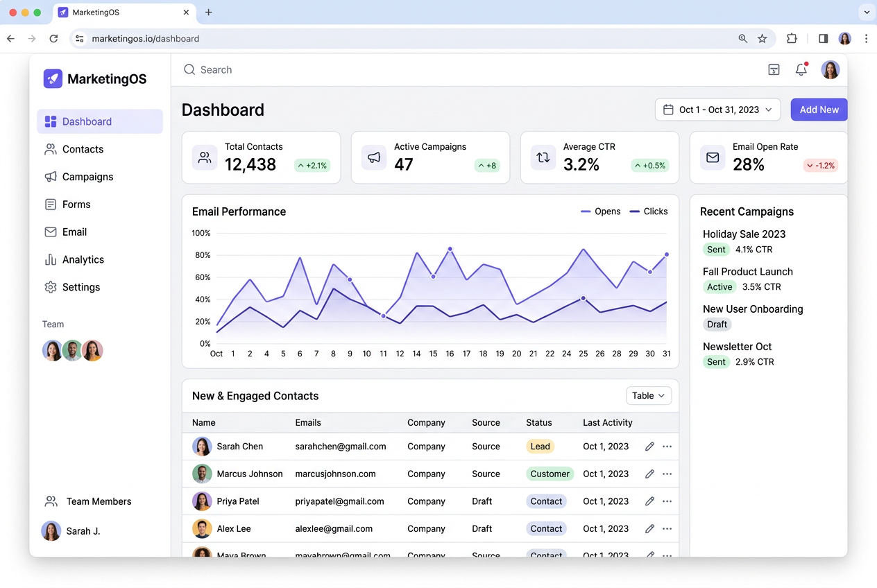This screenshot has width=877, height=588.
Task: Open user profile avatar in app header
Action: 831,69
